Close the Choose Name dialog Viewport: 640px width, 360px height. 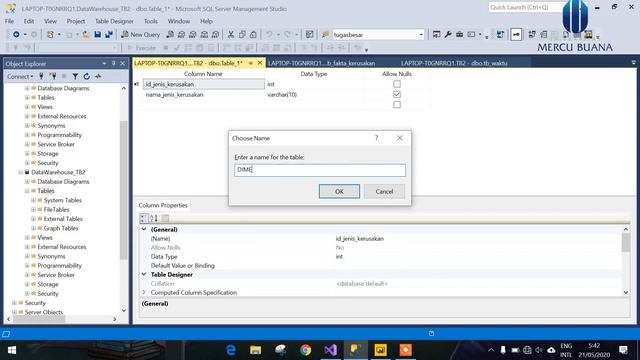[400, 138]
